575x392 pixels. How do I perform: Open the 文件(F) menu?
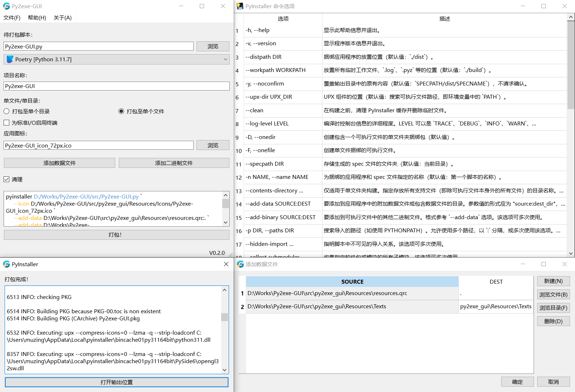point(12,18)
